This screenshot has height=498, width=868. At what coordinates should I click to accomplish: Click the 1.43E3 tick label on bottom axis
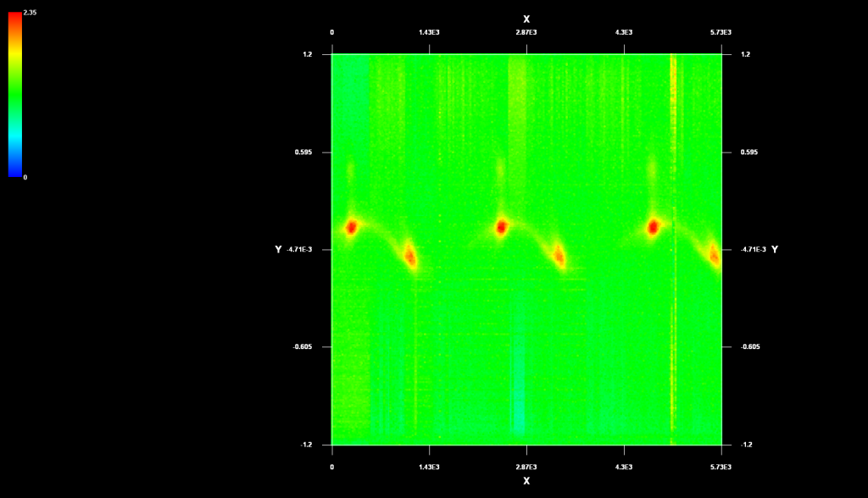click(429, 467)
